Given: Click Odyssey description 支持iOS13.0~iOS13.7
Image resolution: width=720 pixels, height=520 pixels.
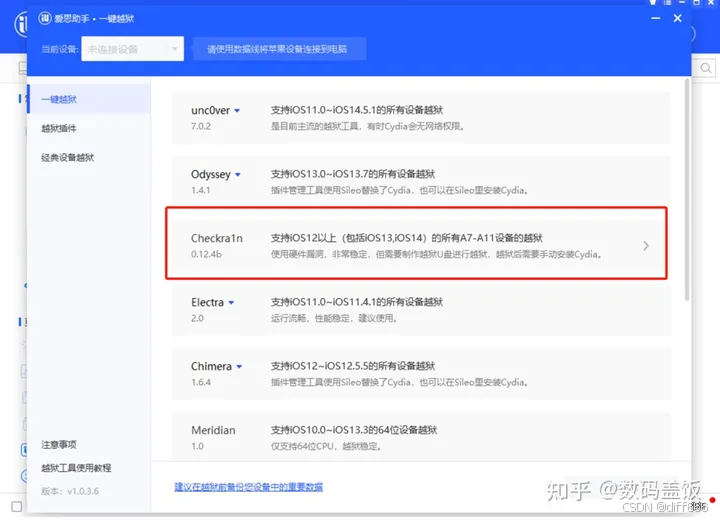Looking at the screenshot, I should click(x=353, y=174).
